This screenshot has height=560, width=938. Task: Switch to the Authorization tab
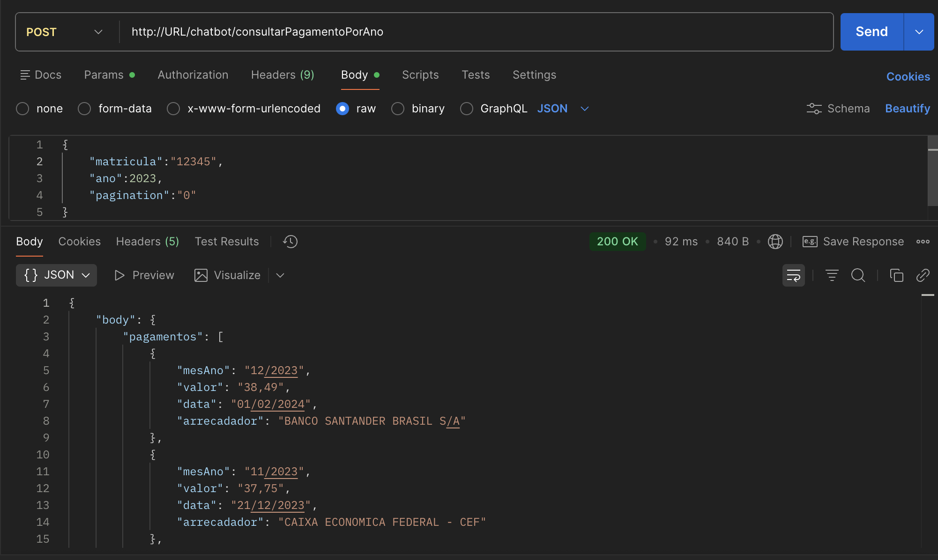pyautogui.click(x=193, y=74)
